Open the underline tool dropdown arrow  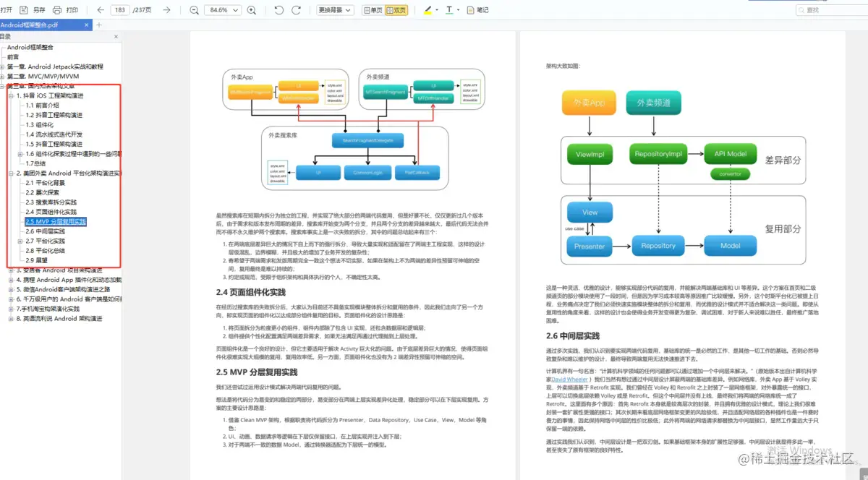coord(459,10)
